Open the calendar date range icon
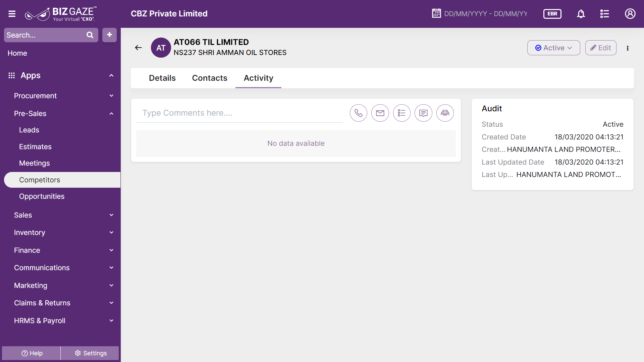The width and height of the screenshot is (644, 362). 436,13
